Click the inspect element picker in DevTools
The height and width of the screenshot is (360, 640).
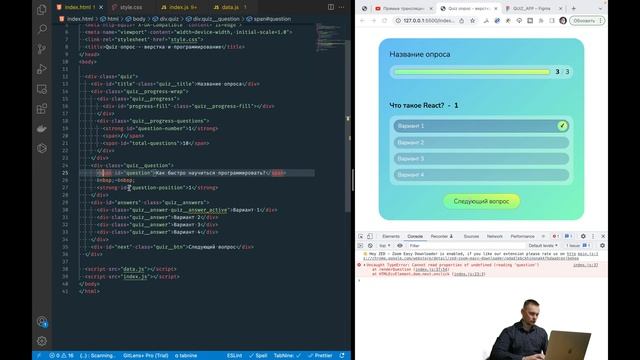361,236
